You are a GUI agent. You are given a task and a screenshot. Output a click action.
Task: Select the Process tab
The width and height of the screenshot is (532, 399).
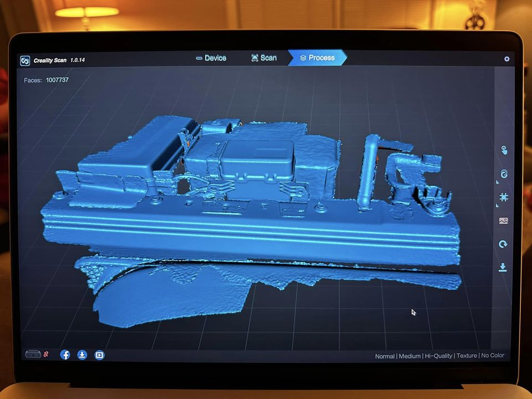pyautogui.click(x=318, y=58)
